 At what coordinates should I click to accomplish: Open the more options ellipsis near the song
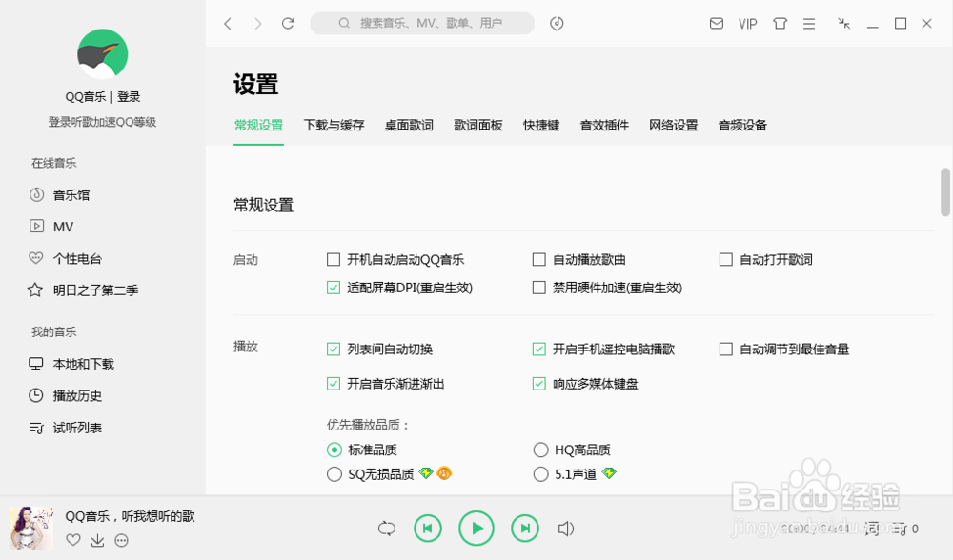pos(121,540)
